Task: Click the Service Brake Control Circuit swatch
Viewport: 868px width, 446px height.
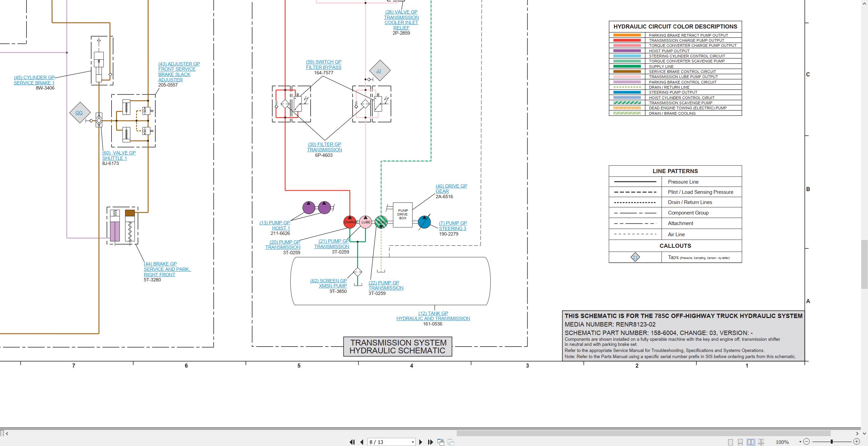Action: 627,72
